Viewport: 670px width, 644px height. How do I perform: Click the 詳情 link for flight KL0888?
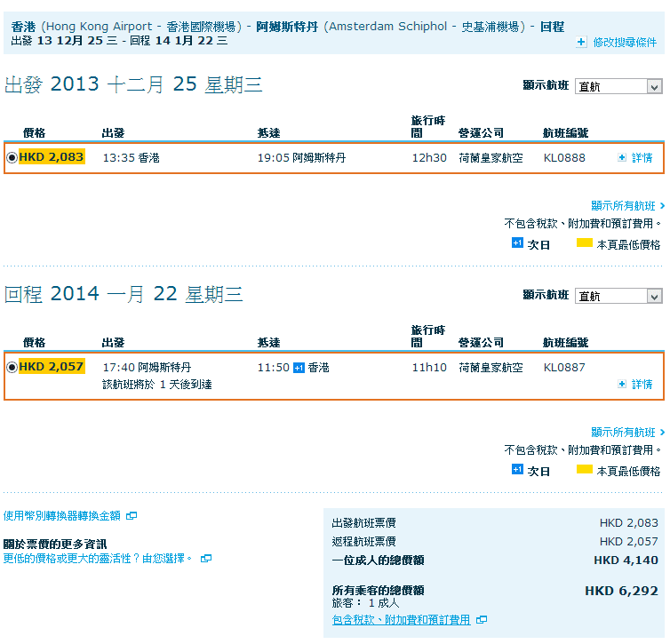(642, 158)
